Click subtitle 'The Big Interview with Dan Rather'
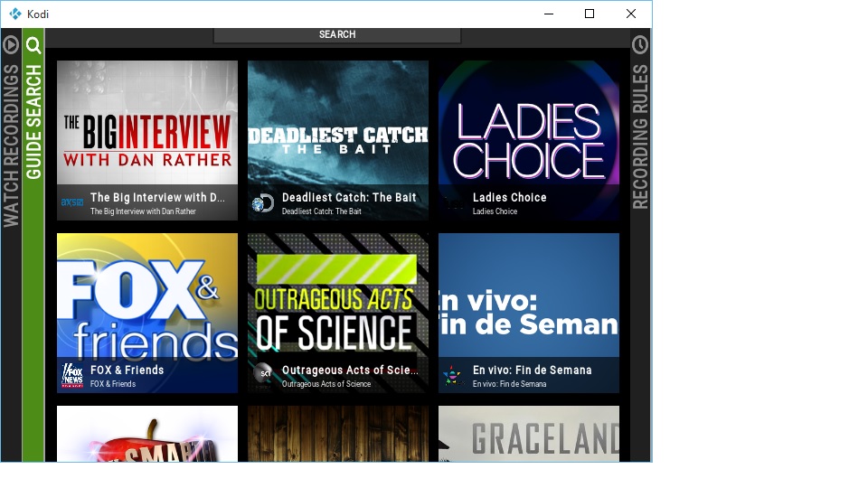 coord(143,211)
